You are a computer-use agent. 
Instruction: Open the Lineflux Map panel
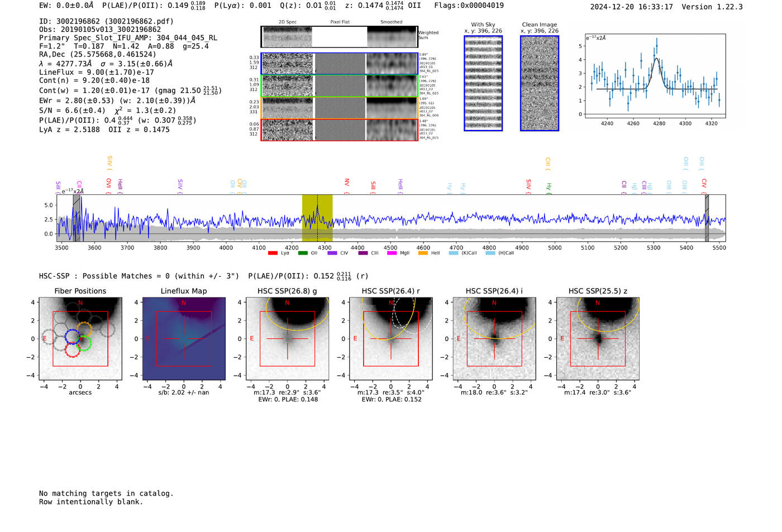[184, 339]
